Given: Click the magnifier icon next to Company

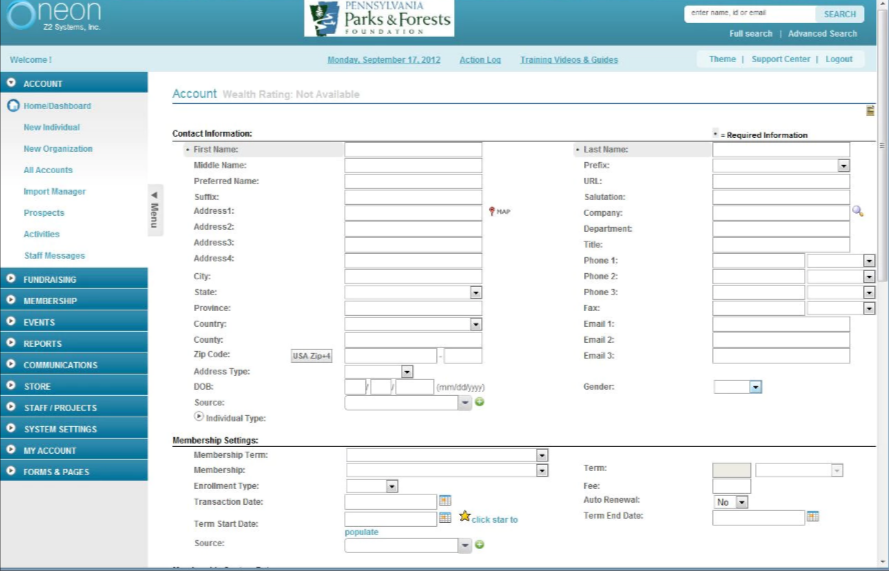Looking at the screenshot, I should (857, 212).
